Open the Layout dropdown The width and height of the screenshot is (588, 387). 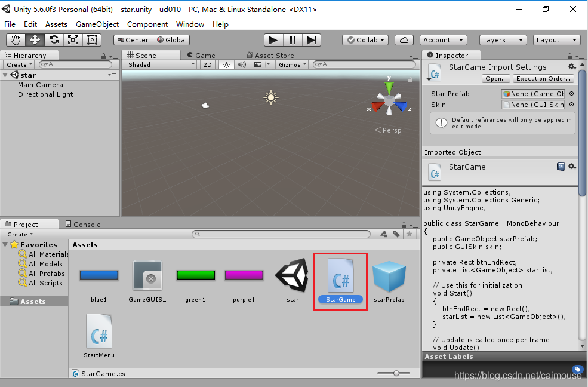[x=556, y=40]
